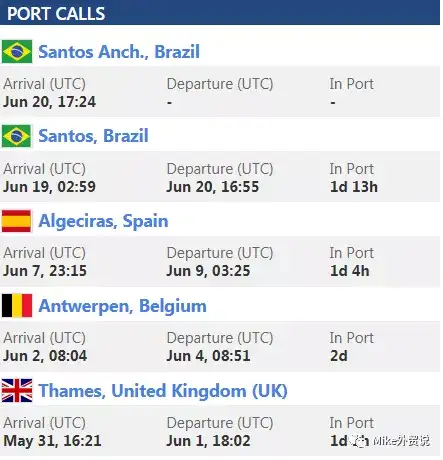Select departure time Jun 4, 08:51

pos(208,356)
